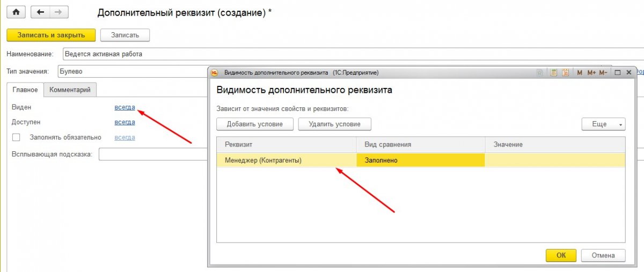Switch to the 'Главное' tab
Screen dimensions: 644x272
25,90
